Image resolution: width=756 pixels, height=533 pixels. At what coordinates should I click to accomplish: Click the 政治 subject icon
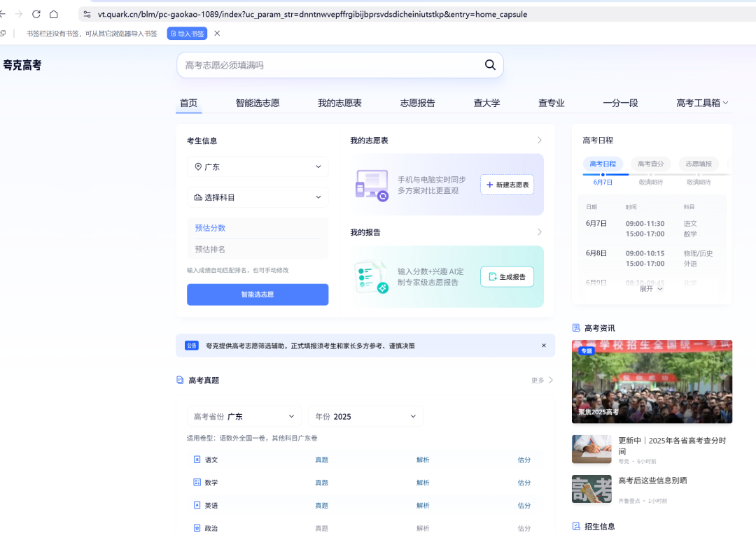click(x=197, y=528)
